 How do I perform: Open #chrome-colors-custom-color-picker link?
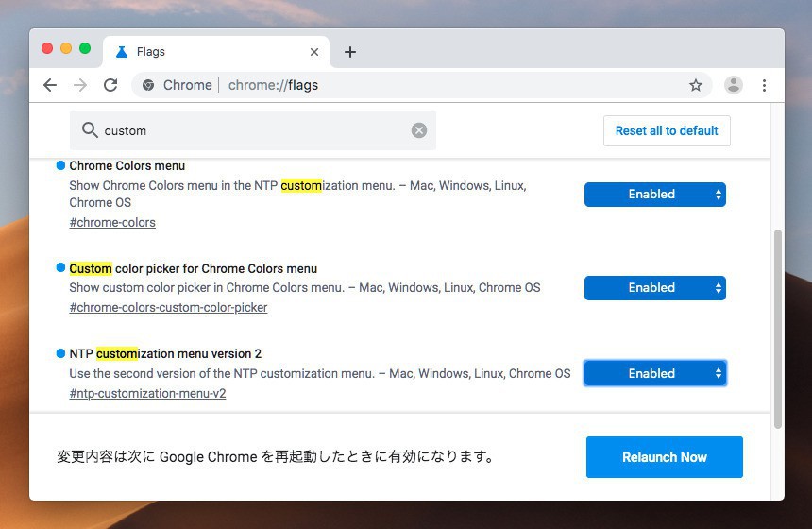(168, 307)
